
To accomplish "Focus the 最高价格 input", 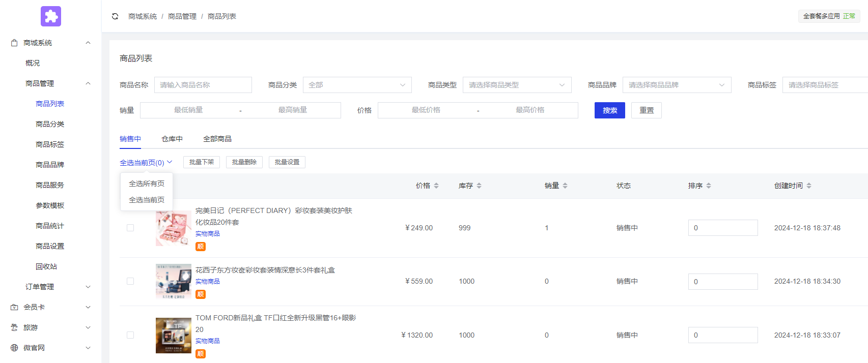I will click(x=530, y=110).
